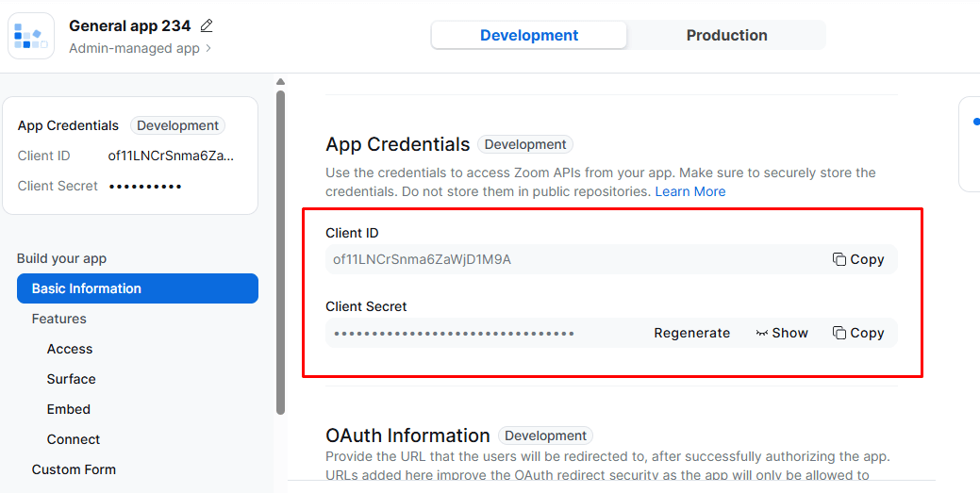Show the hidden Client Secret

point(782,333)
